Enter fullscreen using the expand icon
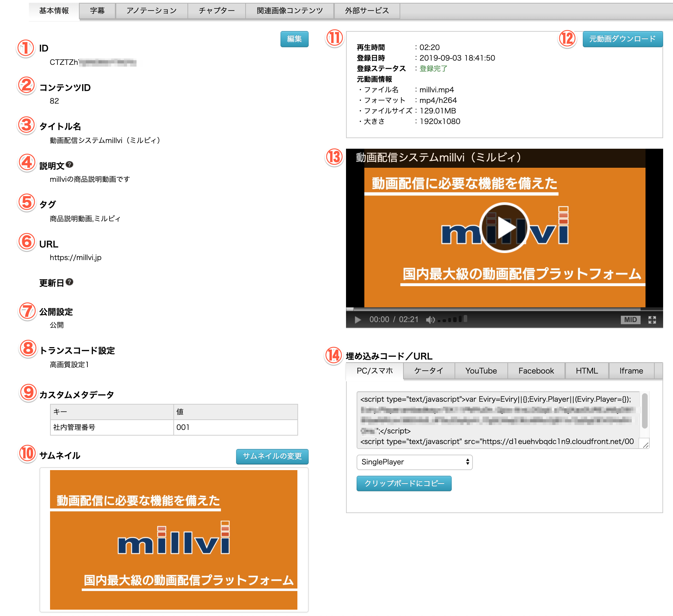The height and width of the screenshot is (616, 673). [x=652, y=320]
